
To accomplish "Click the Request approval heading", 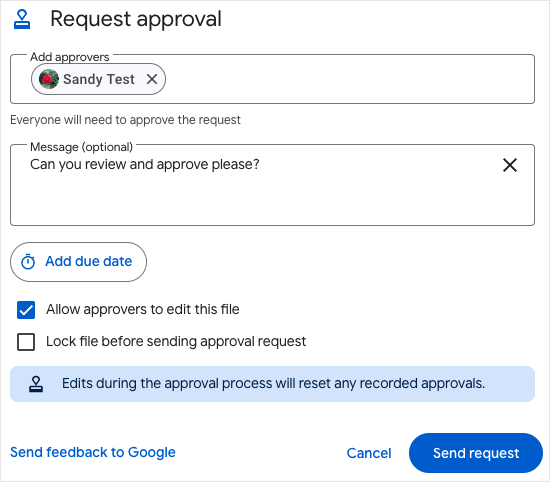I will tap(136, 19).
